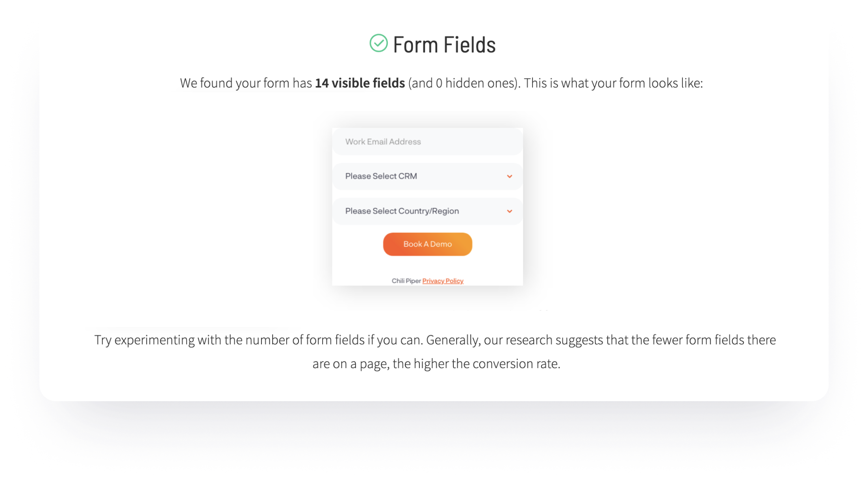The image size is (868, 480).
Task: Click the Form Fields heading
Action: [x=444, y=44]
